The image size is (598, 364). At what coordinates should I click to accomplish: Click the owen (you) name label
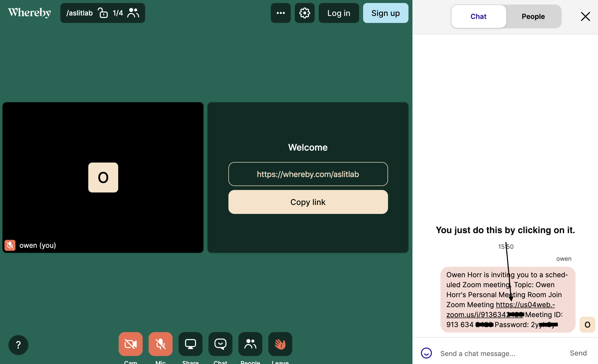[x=38, y=245]
